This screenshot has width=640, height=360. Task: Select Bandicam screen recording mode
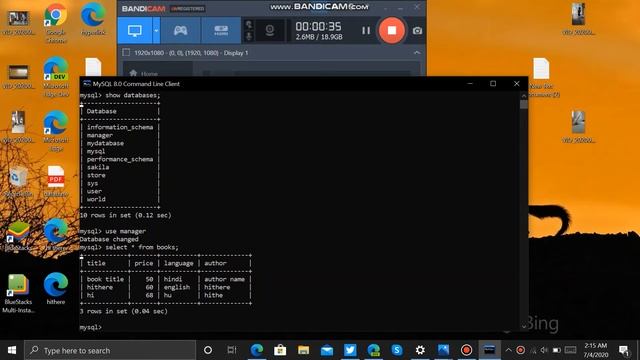click(135, 31)
